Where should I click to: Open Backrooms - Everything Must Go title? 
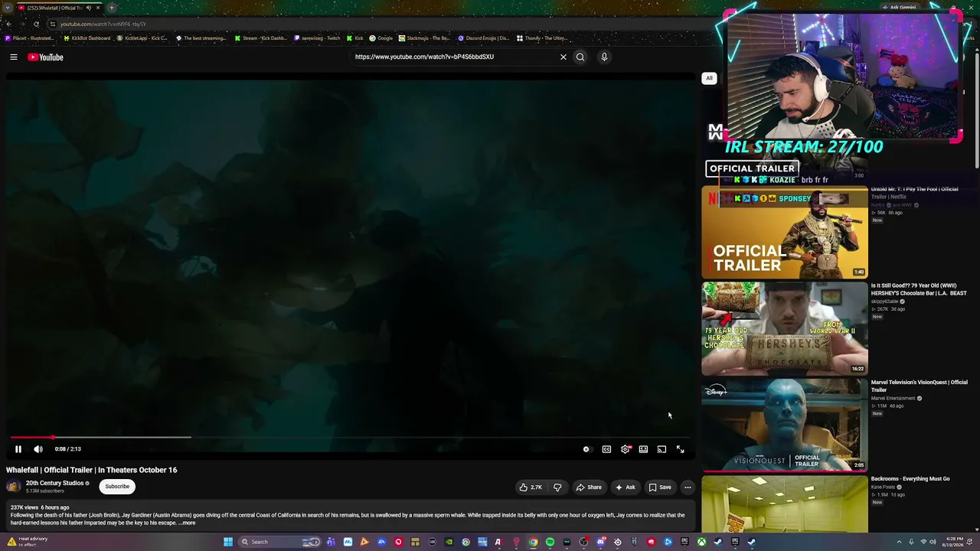pyautogui.click(x=910, y=479)
